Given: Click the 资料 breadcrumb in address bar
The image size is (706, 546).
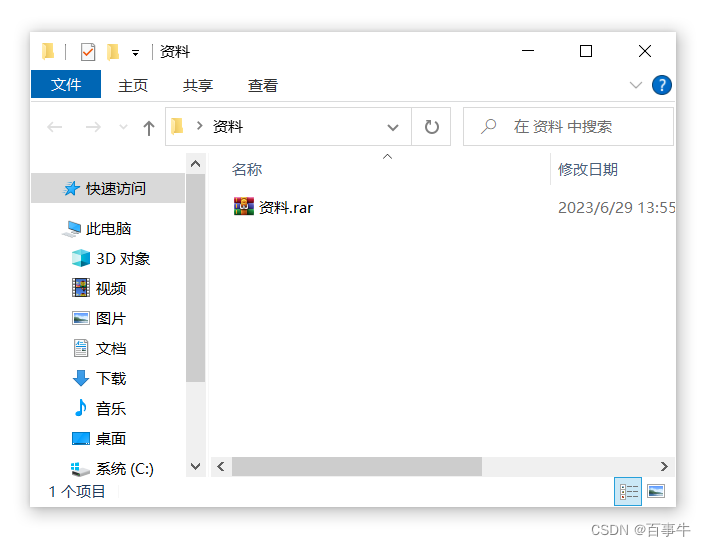Looking at the screenshot, I should [228, 126].
